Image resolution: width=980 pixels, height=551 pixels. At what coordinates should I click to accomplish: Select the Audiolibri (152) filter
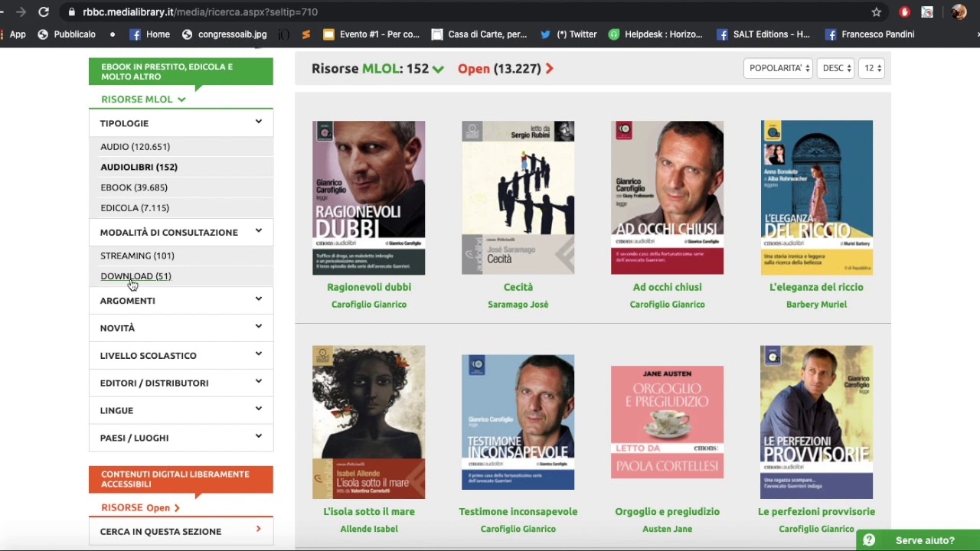[x=139, y=167]
